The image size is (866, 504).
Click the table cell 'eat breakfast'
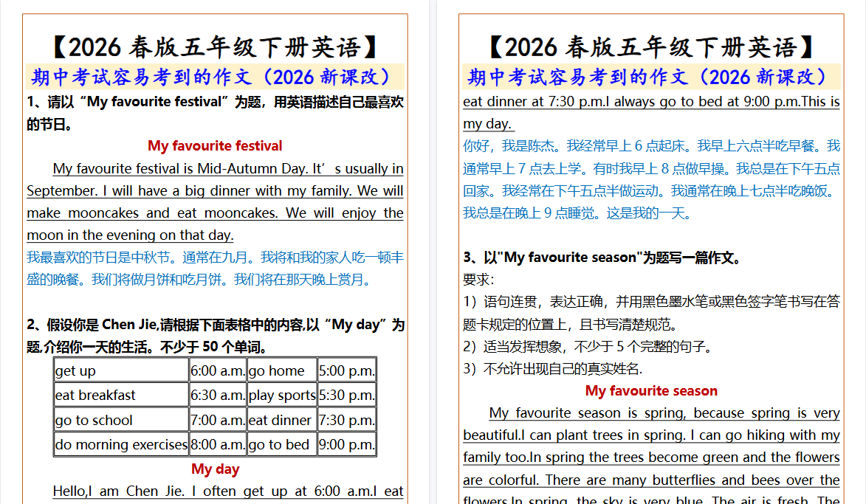click(121, 396)
